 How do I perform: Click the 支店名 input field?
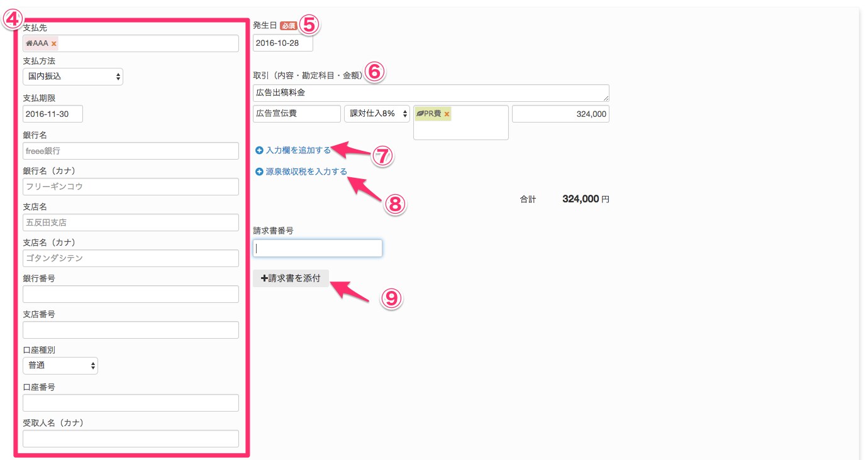point(131,222)
